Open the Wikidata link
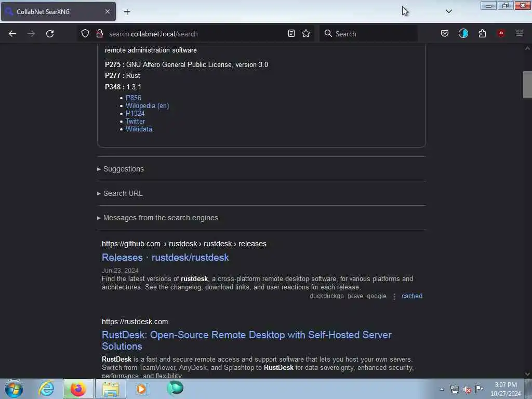Screen dimensions: 532x399 (139, 129)
